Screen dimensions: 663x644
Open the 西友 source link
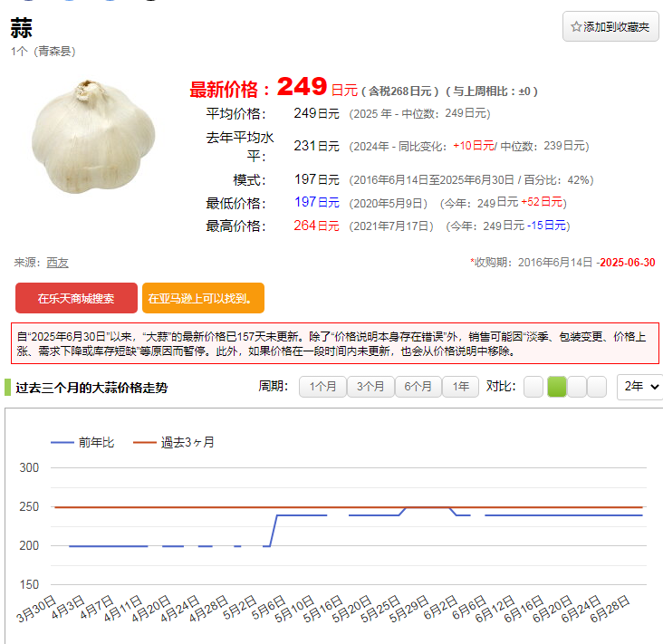click(x=57, y=263)
